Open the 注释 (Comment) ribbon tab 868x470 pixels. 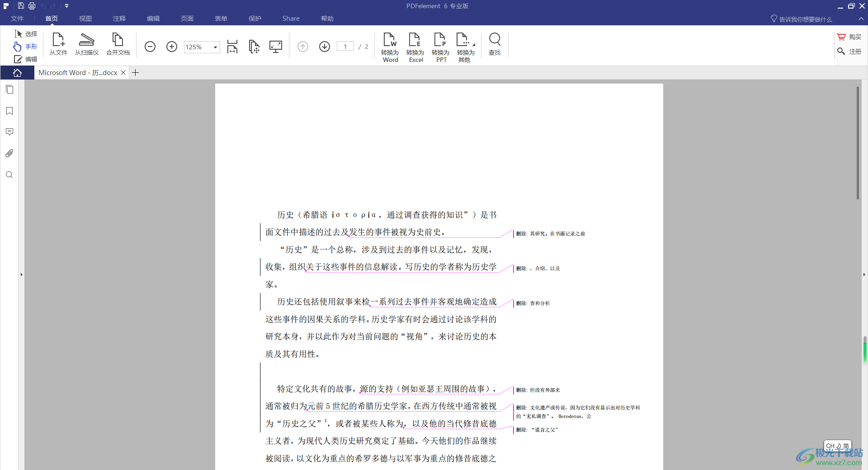coord(119,19)
